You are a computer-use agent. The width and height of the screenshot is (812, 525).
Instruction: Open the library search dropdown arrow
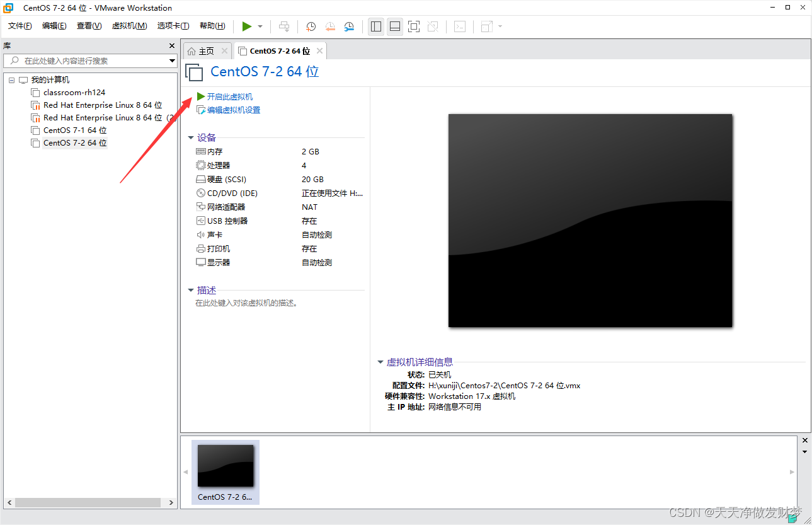pos(172,61)
